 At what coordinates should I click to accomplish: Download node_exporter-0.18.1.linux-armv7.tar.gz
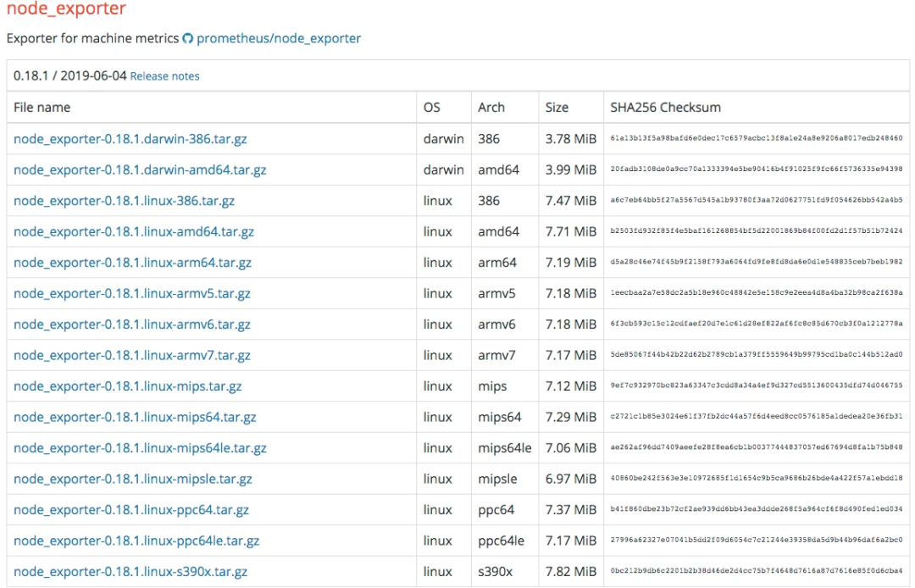[132, 355]
